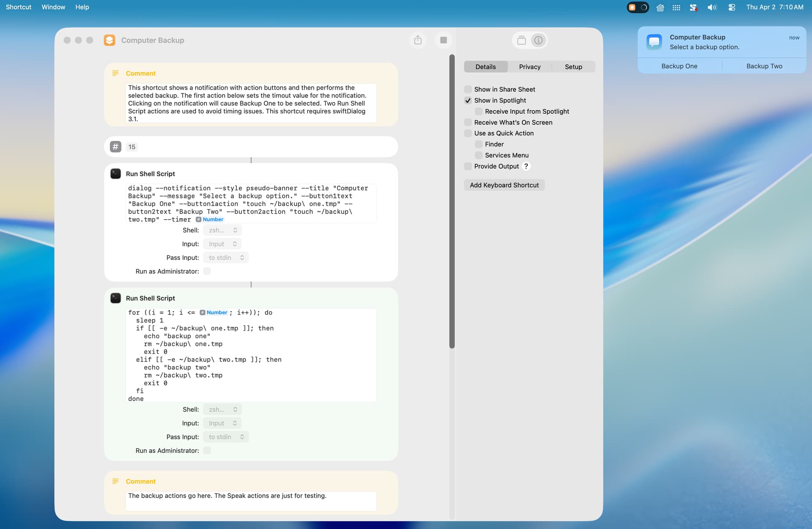Image resolution: width=812 pixels, height=529 pixels.
Task: Click the Number action hash icon
Action: 115,147
